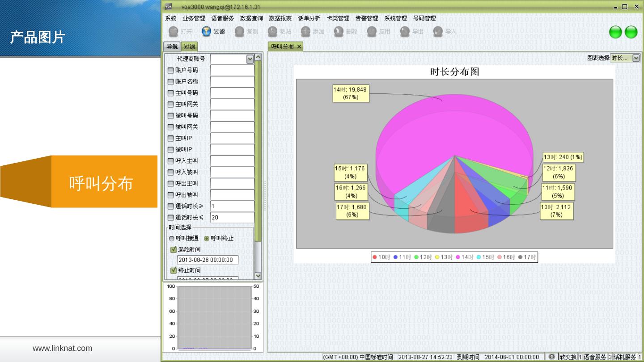The height and width of the screenshot is (362, 644).
Task: Click the 过滤 (Filter) toolbar icon
Action: [x=206, y=32]
